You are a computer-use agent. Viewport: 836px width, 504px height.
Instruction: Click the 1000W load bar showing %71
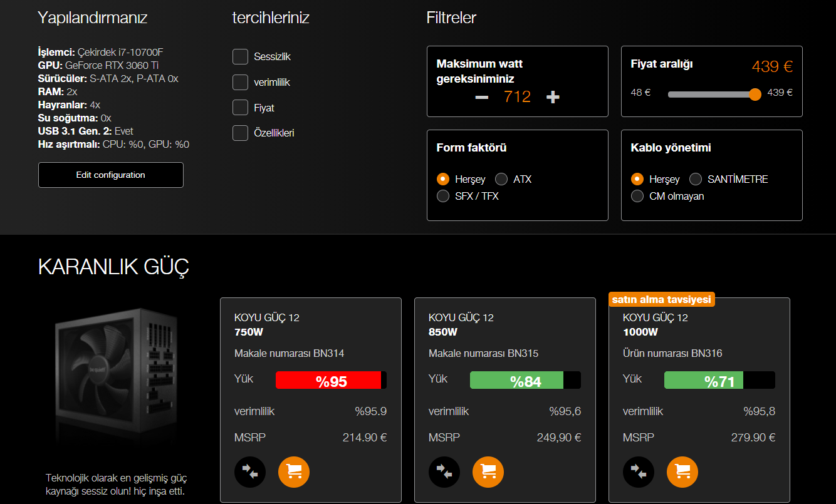tap(719, 380)
